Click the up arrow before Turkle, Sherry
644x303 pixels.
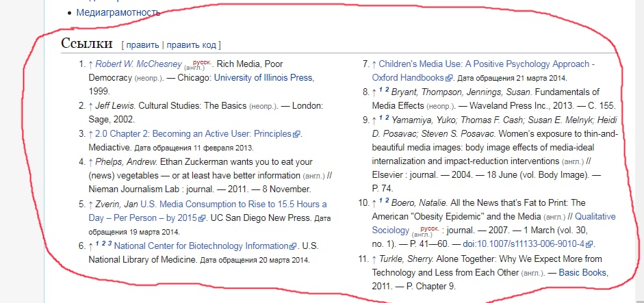tap(374, 259)
